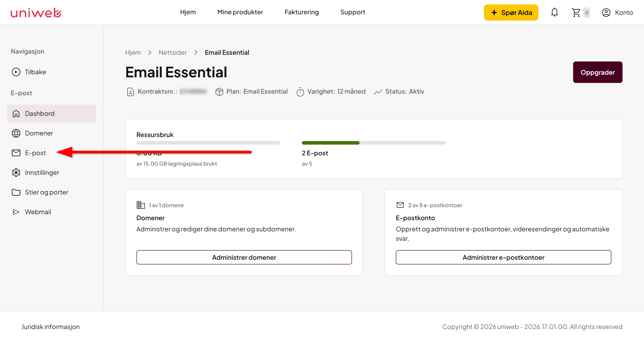Click the Email Essential page heading

pos(176,72)
